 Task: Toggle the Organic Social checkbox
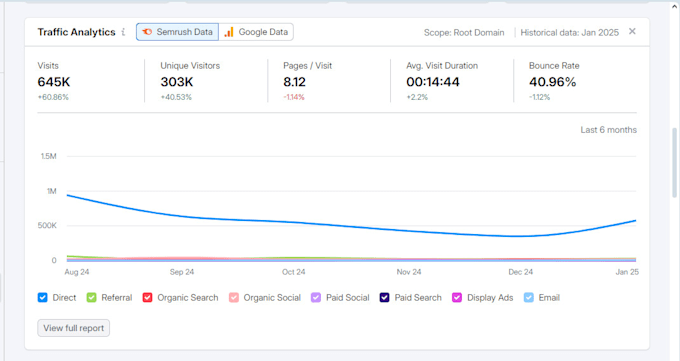[234, 298]
